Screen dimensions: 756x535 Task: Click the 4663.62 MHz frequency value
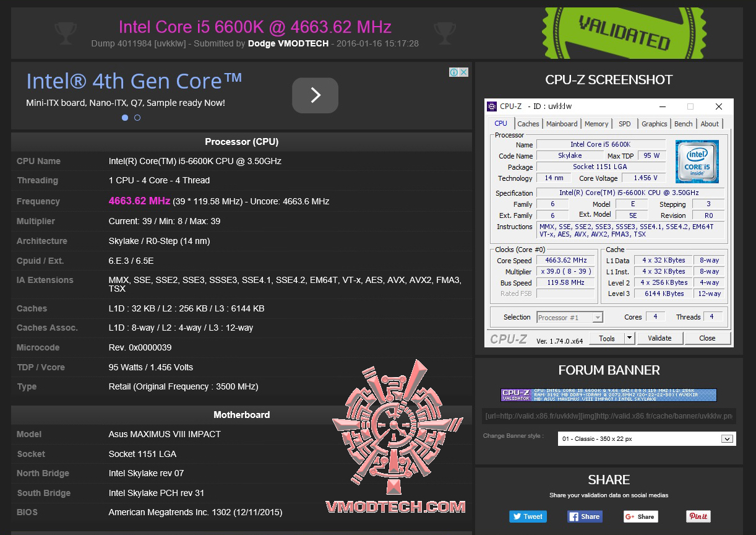tap(139, 201)
